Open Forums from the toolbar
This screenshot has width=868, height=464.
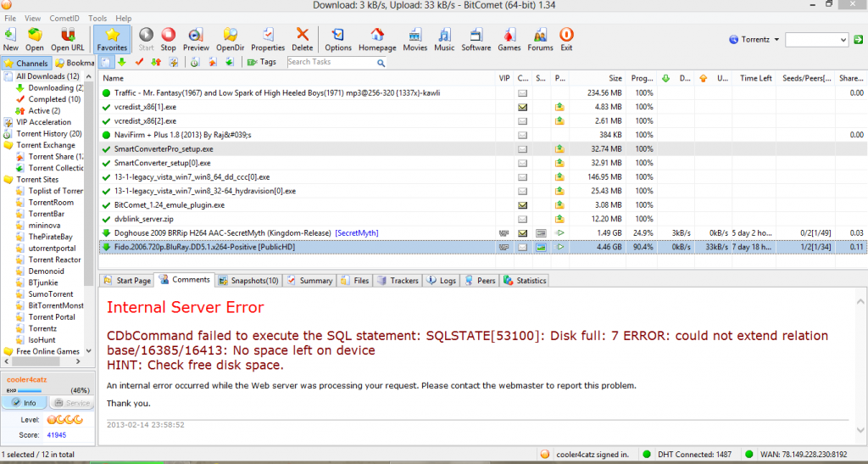(x=540, y=39)
